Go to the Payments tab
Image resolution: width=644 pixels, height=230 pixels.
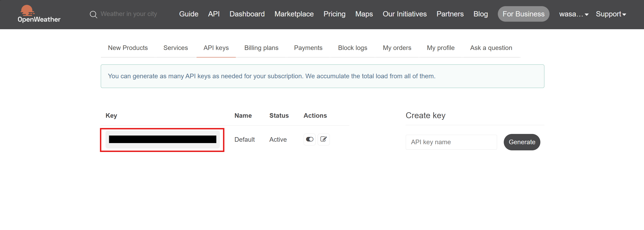(x=308, y=48)
